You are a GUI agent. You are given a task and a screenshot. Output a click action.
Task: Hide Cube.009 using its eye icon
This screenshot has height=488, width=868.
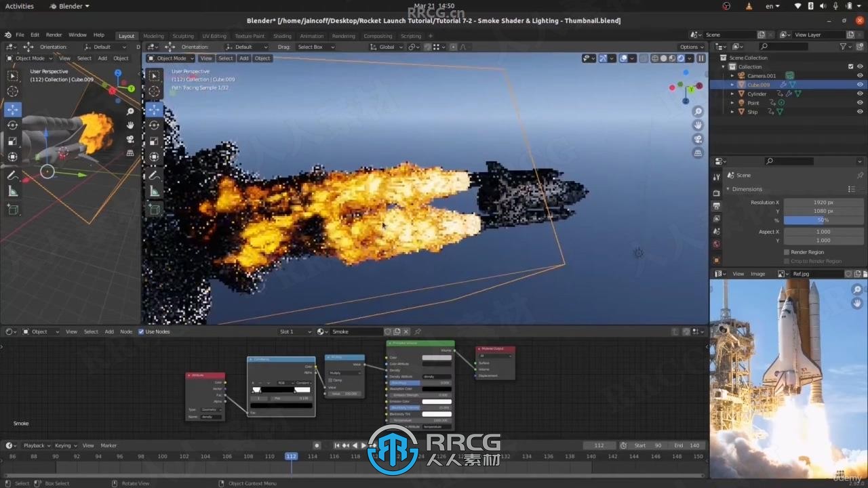860,85
